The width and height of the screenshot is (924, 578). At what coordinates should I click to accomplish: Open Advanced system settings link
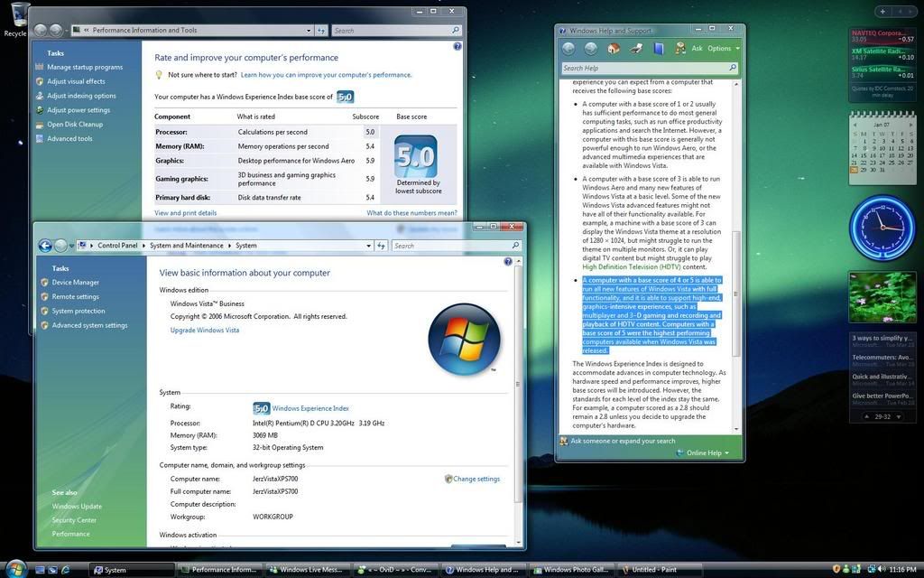89,325
